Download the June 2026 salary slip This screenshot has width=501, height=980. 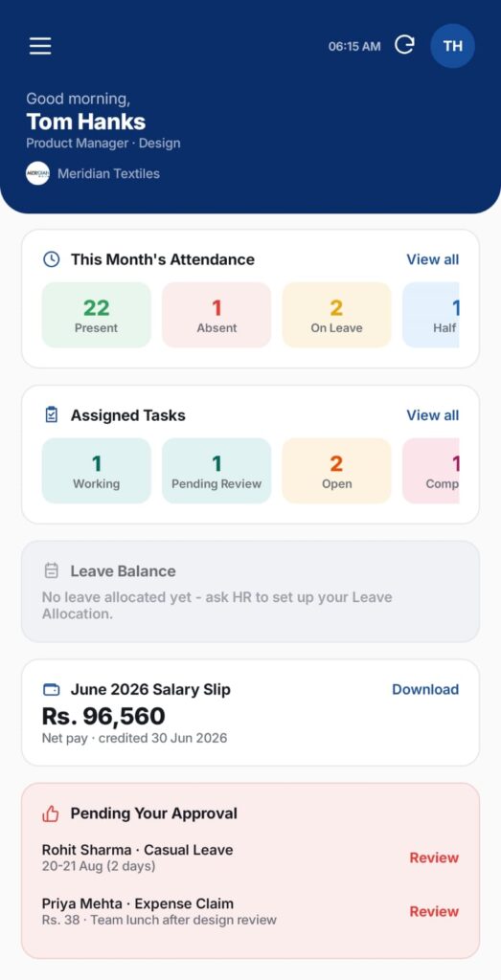tap(425, 689)
